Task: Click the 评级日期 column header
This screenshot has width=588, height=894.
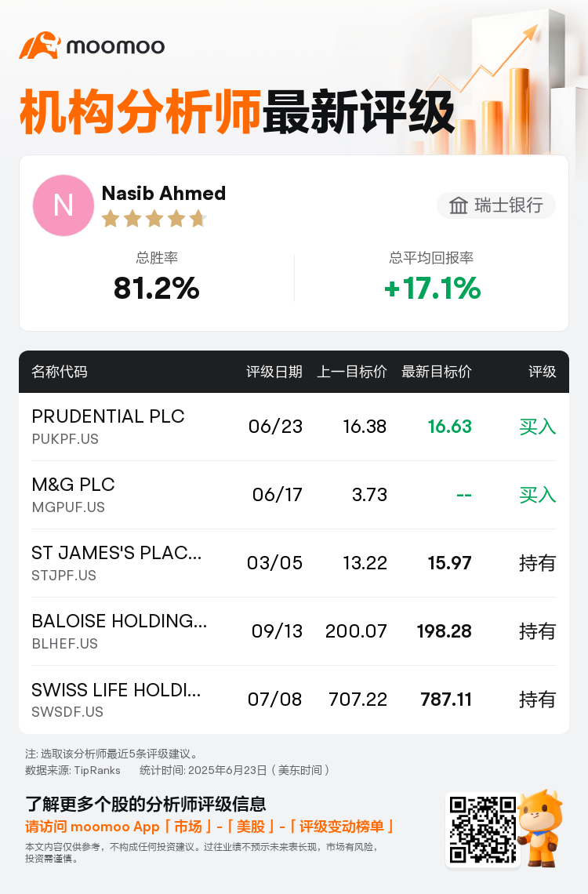Action: click(x=274, y=372)
